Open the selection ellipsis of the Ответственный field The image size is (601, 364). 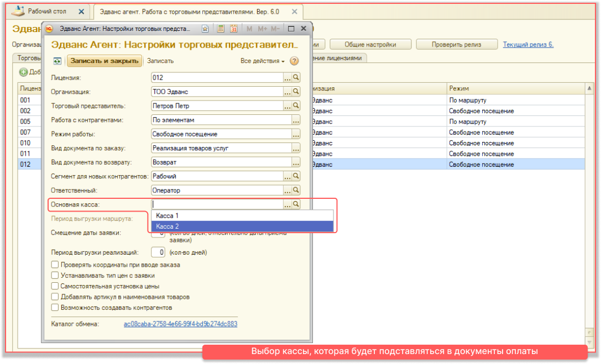coord(288,191)
